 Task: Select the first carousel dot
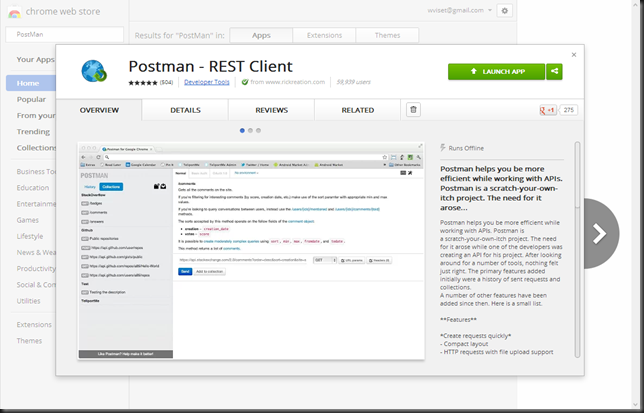(x=242, y=131)
